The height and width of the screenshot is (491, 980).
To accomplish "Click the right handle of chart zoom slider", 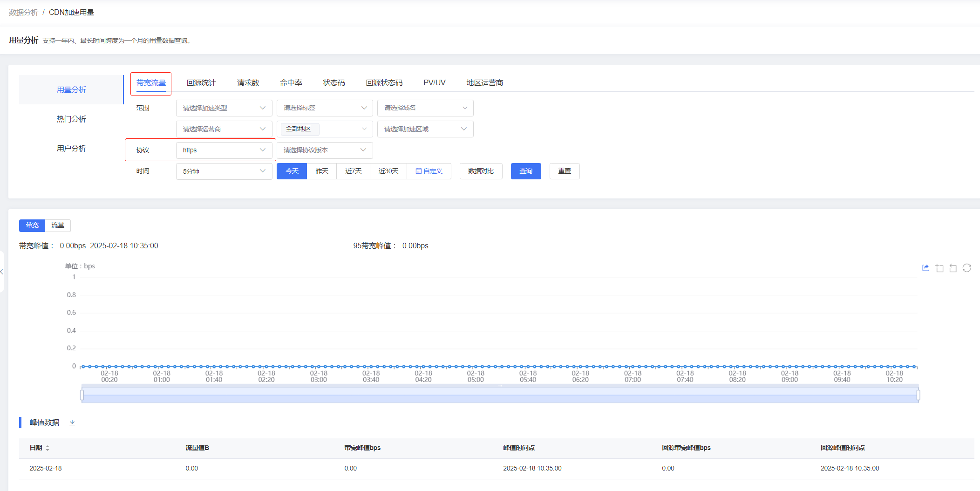I will click(x=918, y=395).
